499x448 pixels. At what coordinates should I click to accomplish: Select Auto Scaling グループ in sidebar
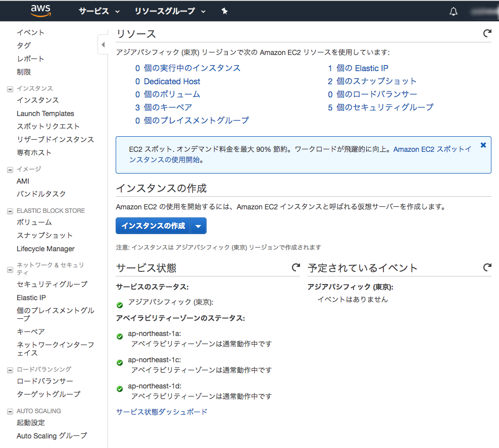pos(52,436)
